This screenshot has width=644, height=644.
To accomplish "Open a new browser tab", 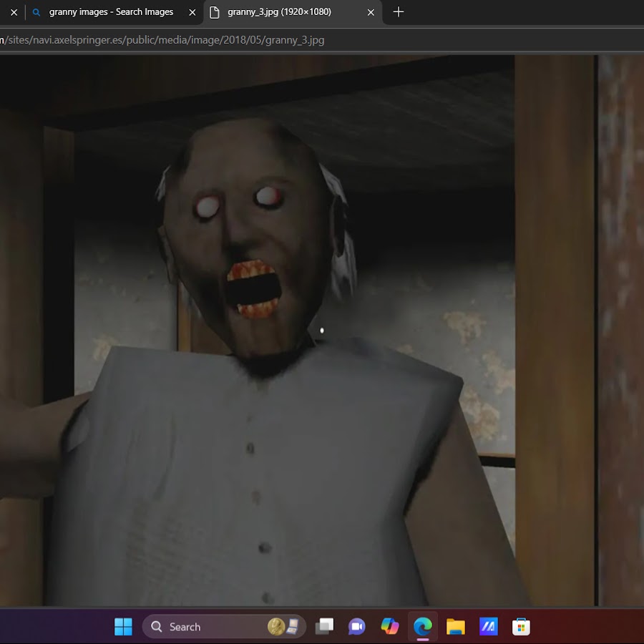I will click(399, 12).
